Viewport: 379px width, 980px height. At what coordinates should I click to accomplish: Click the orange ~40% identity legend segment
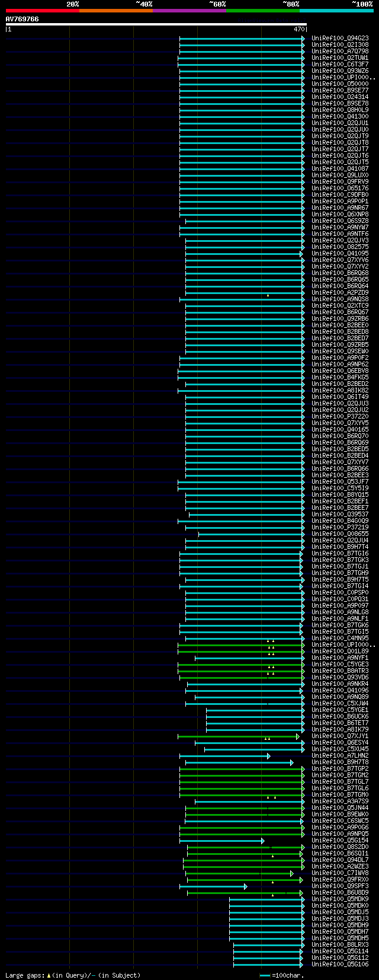pos(116,11)
